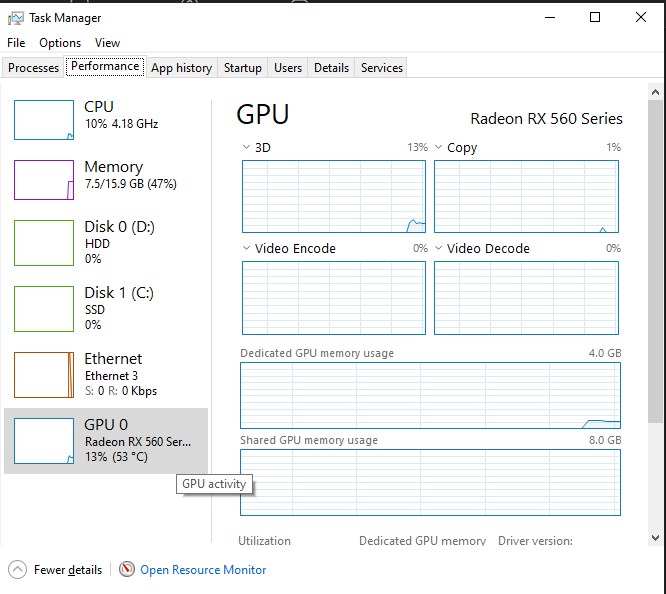
Task: Click the Dedicated GPU memory usage graph
Action: point(430,395)
